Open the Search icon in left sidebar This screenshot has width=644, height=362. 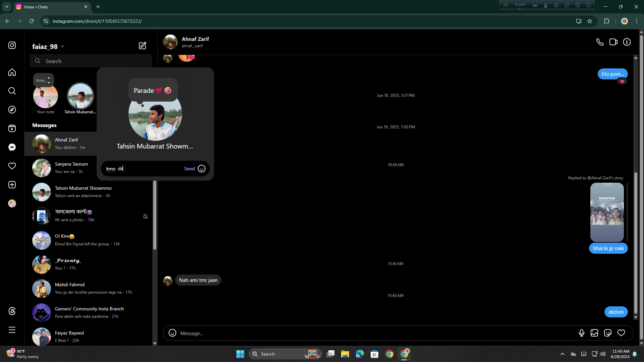click(x=12, y=91)
